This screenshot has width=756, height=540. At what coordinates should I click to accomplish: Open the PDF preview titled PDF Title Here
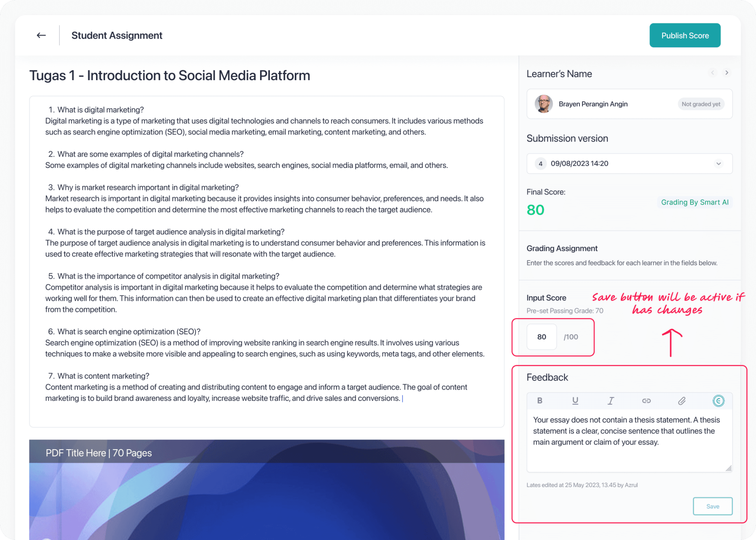tap(267, 489)
